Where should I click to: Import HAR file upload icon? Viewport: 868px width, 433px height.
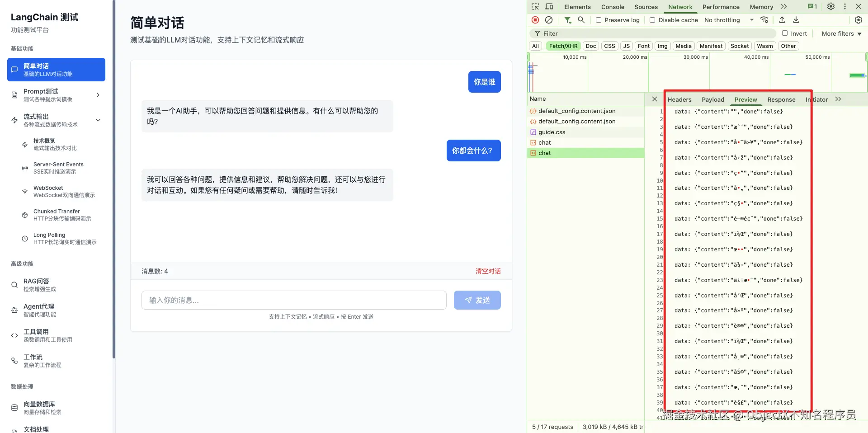(782, 20)
